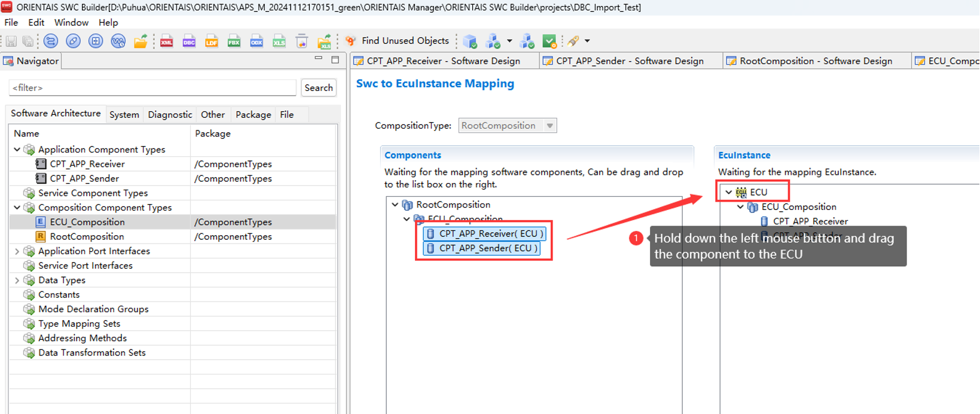Collapse Application Component Types node
The image size is (980, 414).
17,150
